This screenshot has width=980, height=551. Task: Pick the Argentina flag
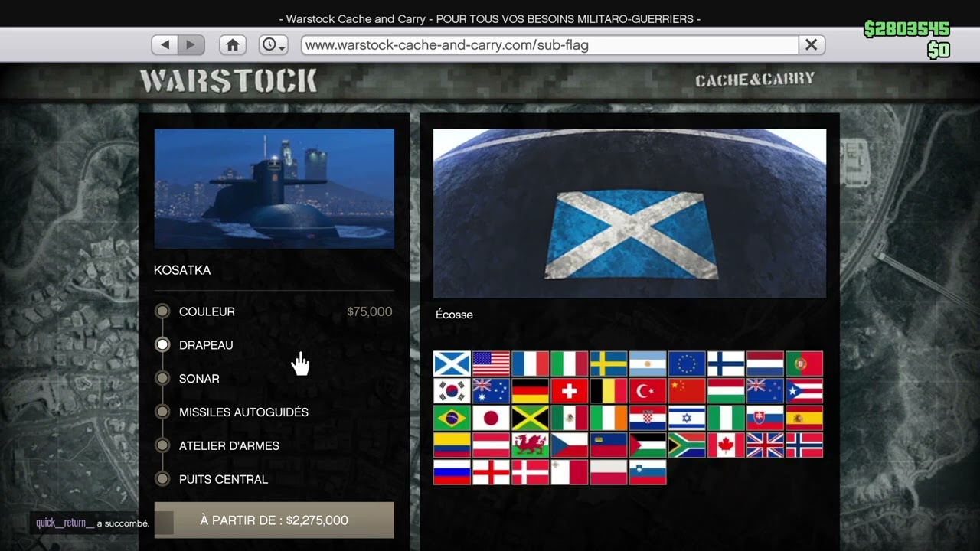647,364
